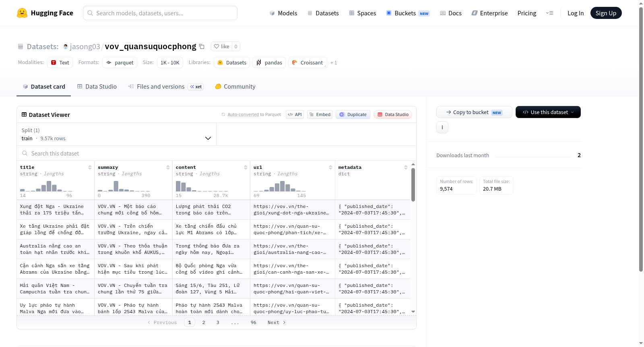Open the Use this dataset dropdown
Screen dimensions: 644x347
[548, 112]
